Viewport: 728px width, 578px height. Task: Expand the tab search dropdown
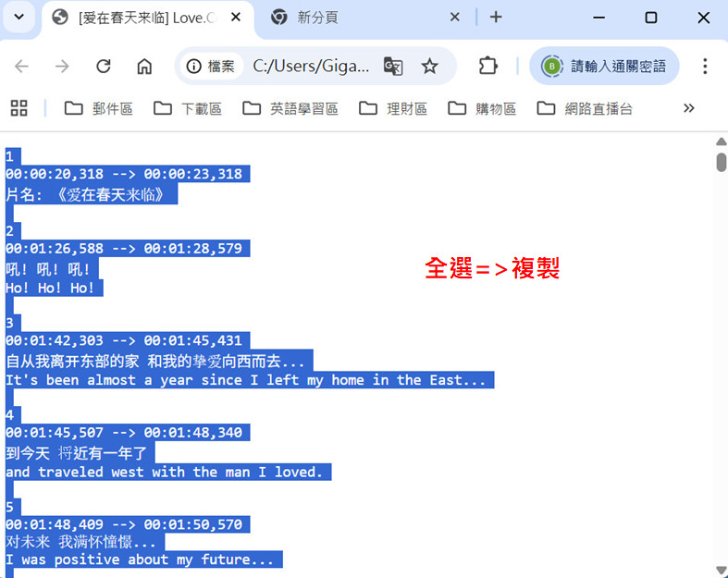(19, 18)
